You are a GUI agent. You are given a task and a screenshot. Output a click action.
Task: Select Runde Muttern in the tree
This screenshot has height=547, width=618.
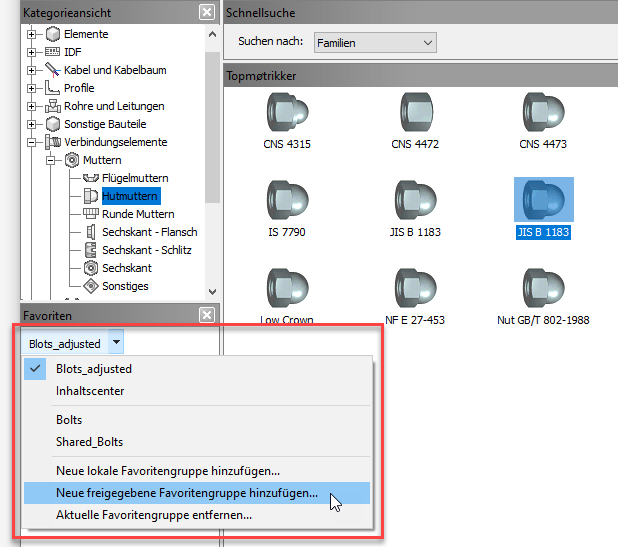pos(138,214)
